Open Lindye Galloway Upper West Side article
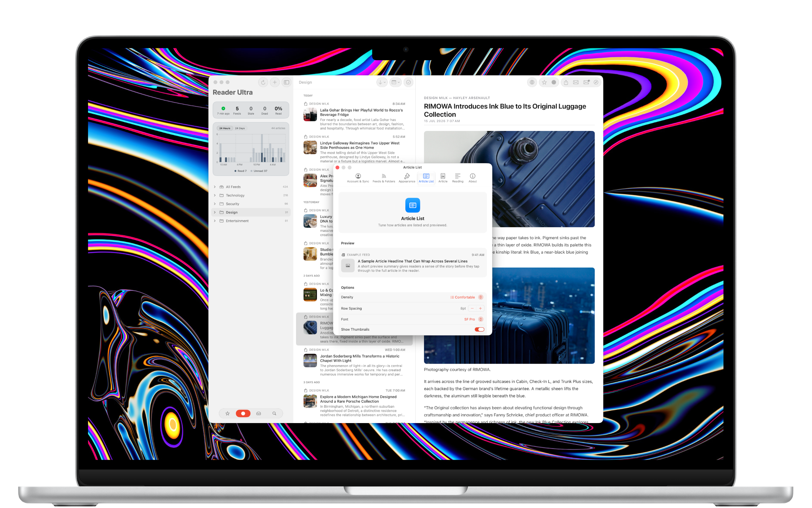Image resolution: width=812 pixels, height=508 pixels. point(354,149)
